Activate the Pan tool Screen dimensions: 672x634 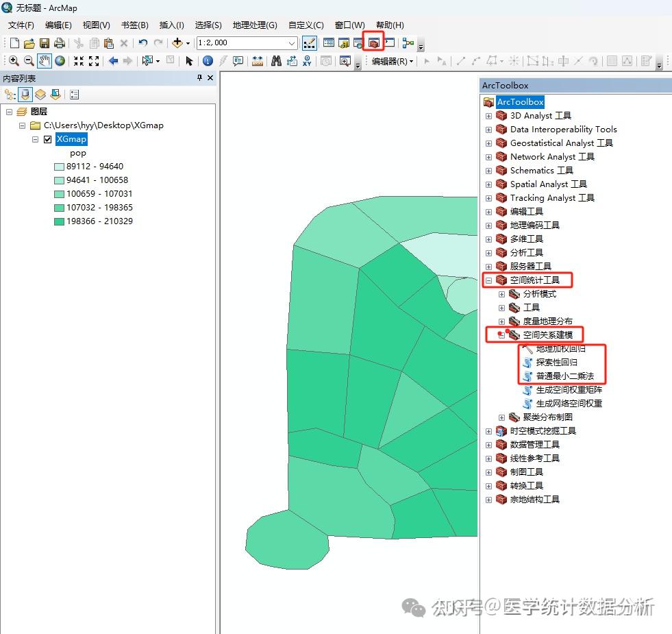pos(45,60)
